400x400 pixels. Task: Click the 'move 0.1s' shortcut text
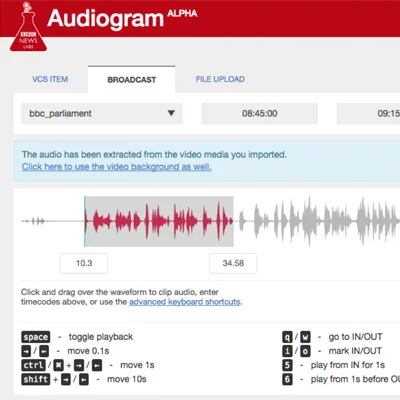pyautogui.click(x=88, y=351)
